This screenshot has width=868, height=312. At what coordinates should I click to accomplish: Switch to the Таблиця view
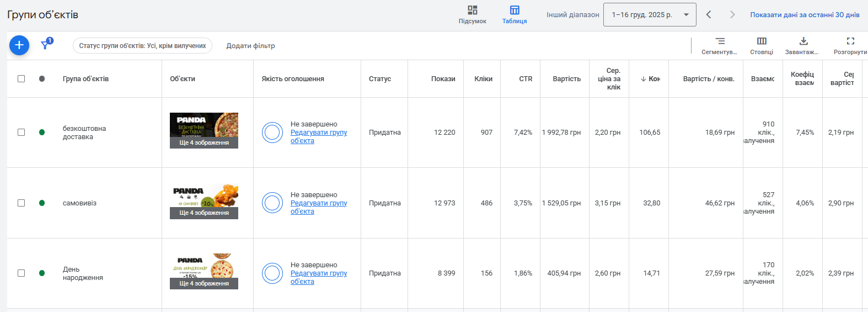(x=515, y=14)
